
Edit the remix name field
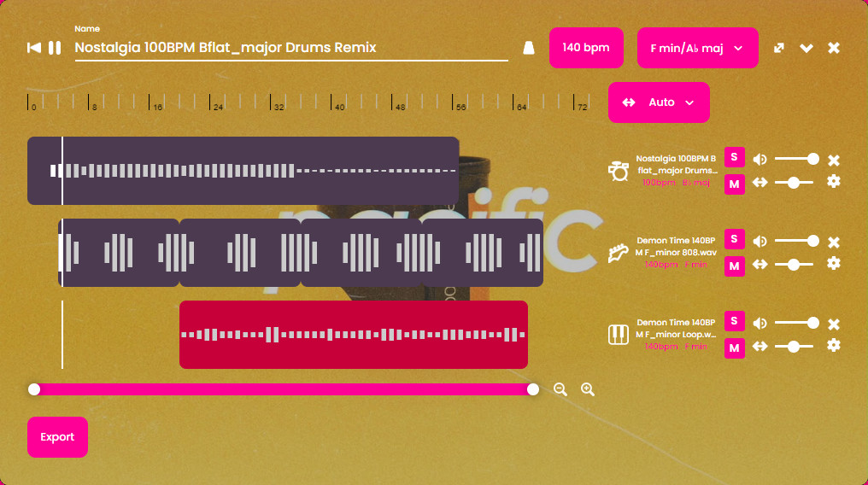point(291,48)
